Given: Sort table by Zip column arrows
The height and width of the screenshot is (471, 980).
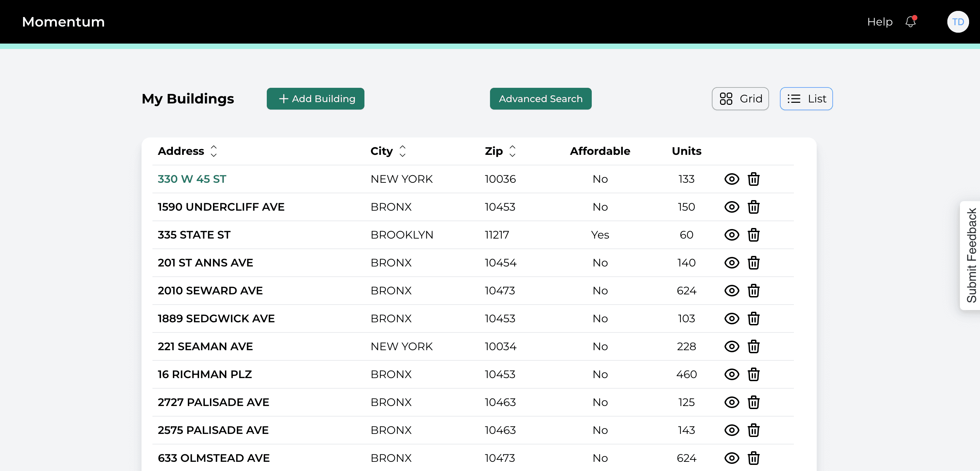Looking at the screenshot, I should coord(512,151).
